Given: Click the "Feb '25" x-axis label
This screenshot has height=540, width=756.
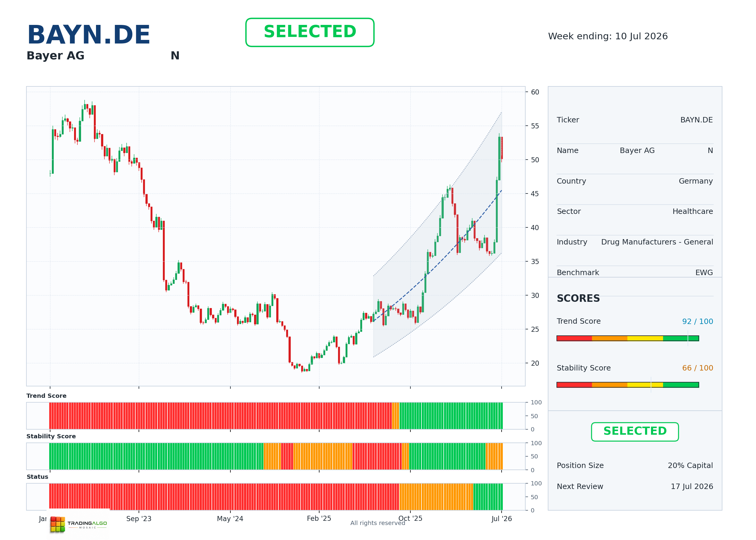Looking at the screenshot, I should 319,518.
